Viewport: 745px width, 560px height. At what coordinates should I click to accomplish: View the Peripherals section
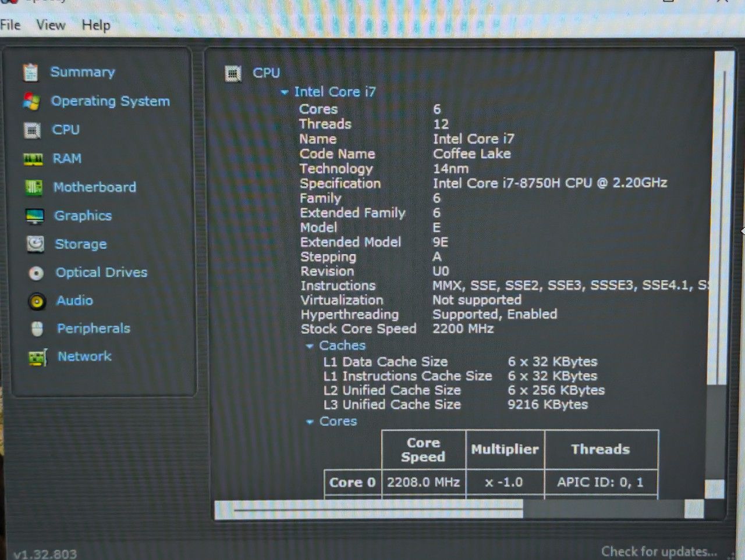[x=94, y=329]
